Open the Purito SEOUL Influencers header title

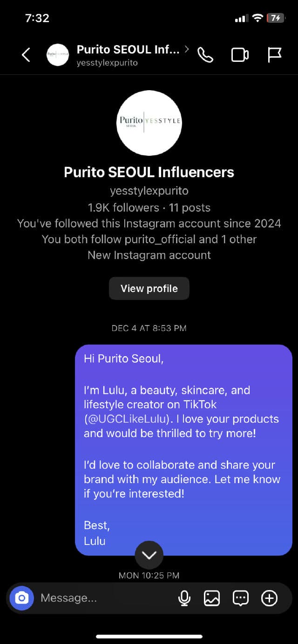(x=128, y=49)
